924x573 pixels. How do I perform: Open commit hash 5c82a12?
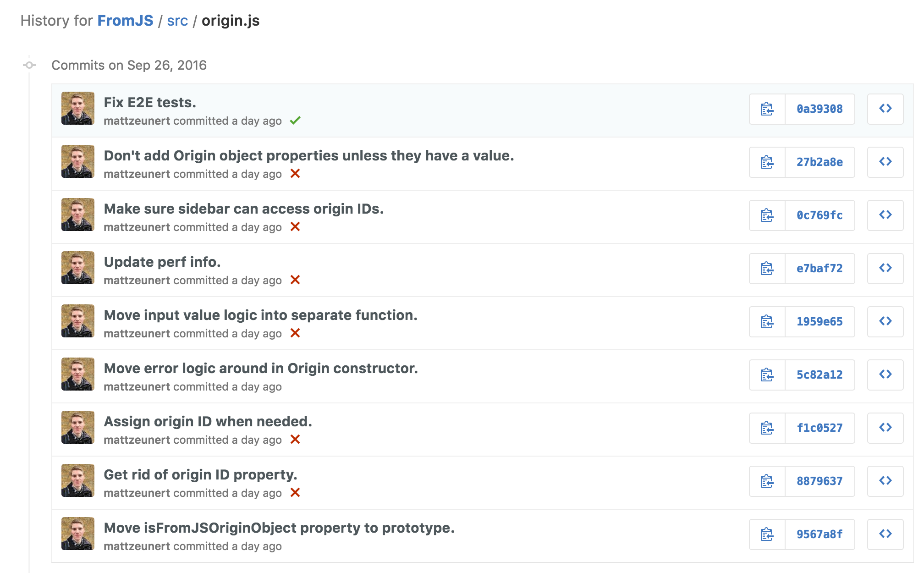(x=819, y=375)
